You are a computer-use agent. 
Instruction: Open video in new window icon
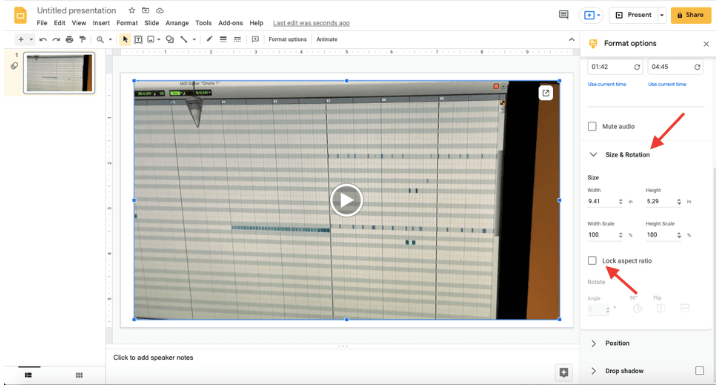(x=546, y=93)
